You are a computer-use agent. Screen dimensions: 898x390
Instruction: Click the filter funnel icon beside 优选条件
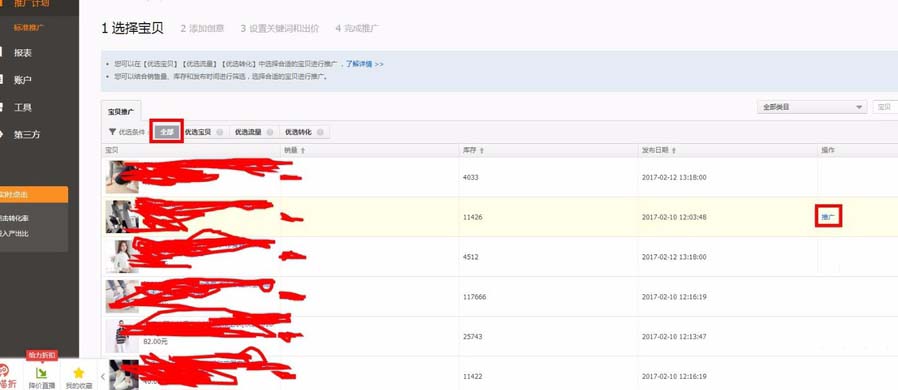[x=112, y=132]
